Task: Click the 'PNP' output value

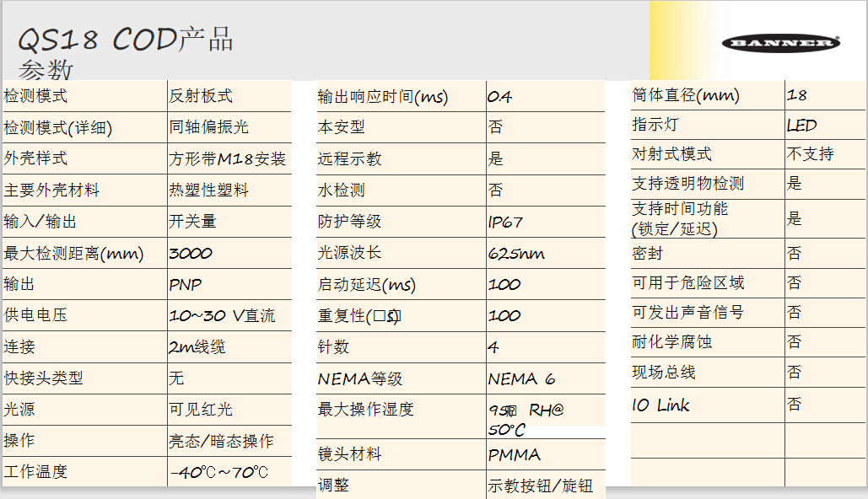Action: tap(186, 285)
